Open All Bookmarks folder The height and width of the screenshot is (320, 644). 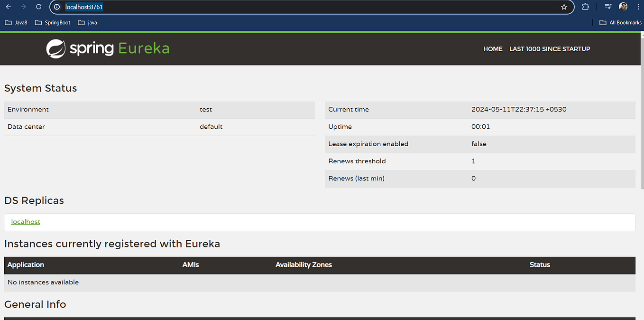[620, 22]
